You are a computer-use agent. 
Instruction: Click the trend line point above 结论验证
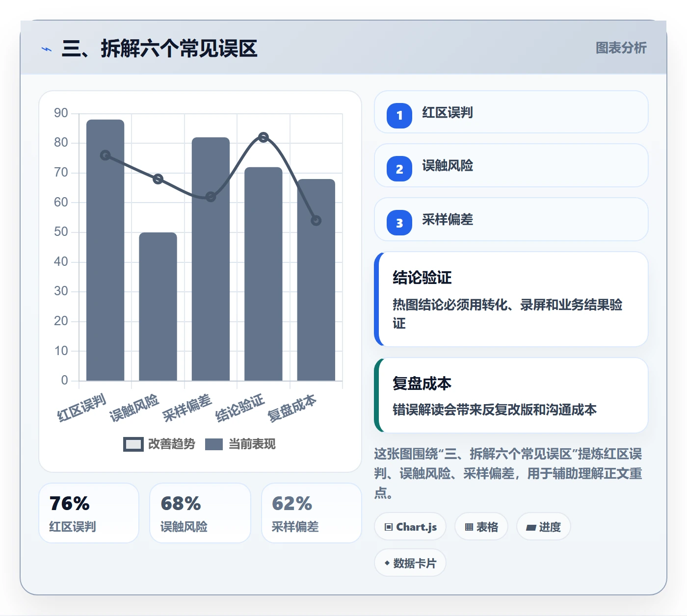pyautogui.click(x=264, y=137)
